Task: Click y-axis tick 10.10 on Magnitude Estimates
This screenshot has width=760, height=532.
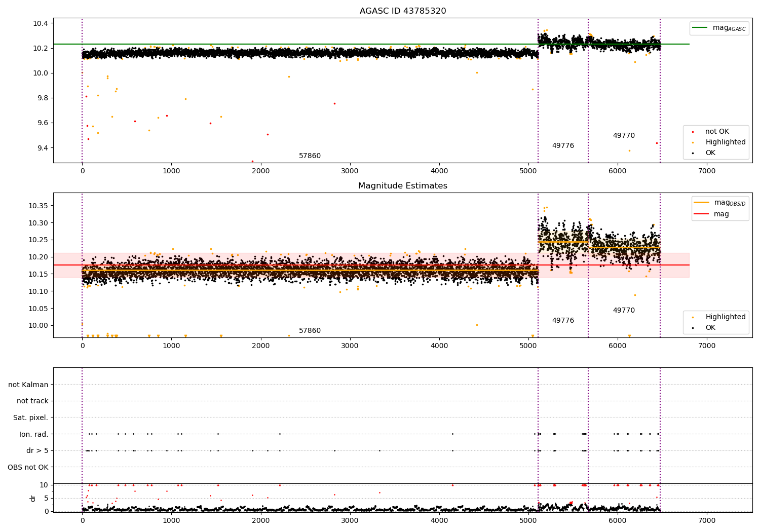Action: point(39,291)
